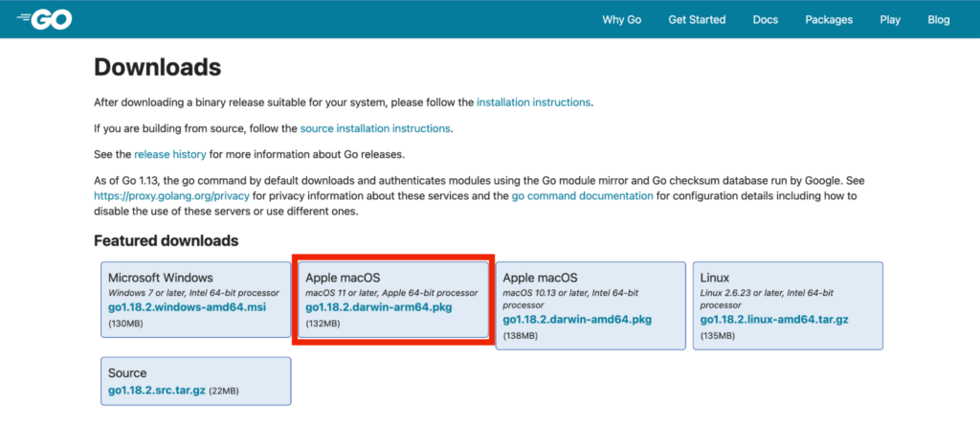Click 'macOS 11 or later, Apple 64-bit processor' text
This screenshot has height=427, width=980.
point(391,293)
